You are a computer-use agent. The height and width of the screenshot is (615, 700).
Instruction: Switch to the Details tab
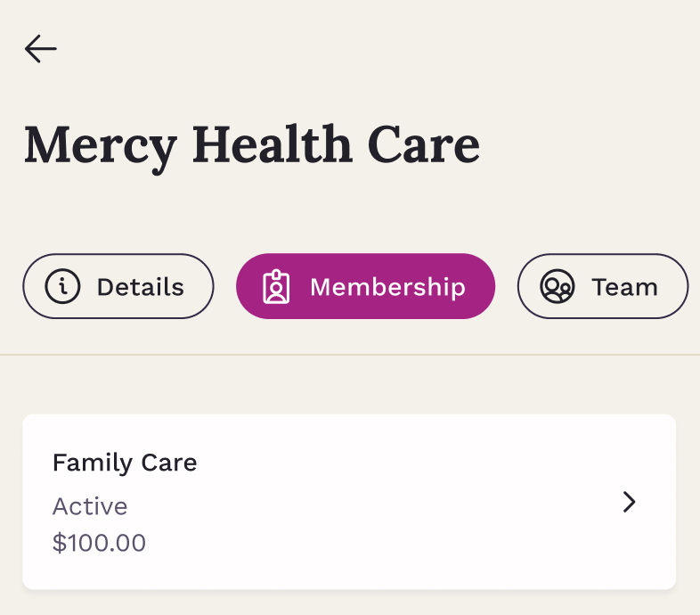(140, 287)
